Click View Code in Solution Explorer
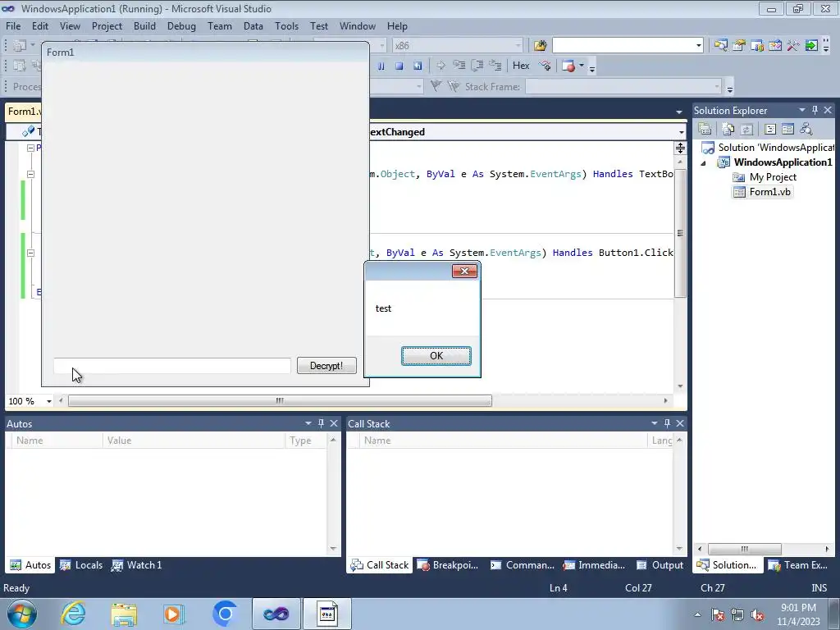Image resolution: width=840 pixels, height=630 pixels. 769,129
